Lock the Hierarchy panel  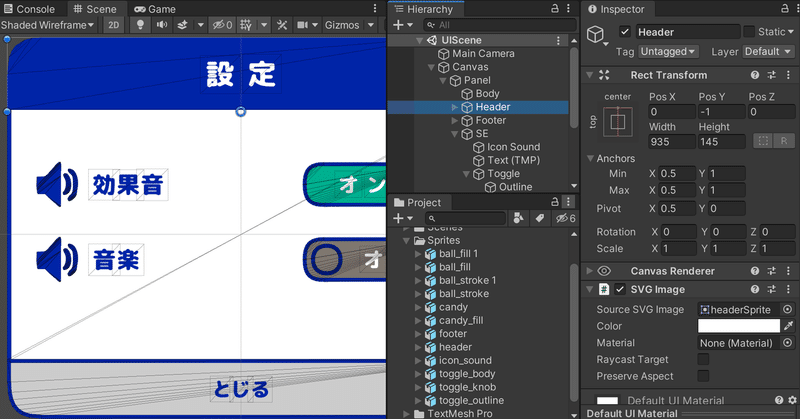[x=555, y=8]
